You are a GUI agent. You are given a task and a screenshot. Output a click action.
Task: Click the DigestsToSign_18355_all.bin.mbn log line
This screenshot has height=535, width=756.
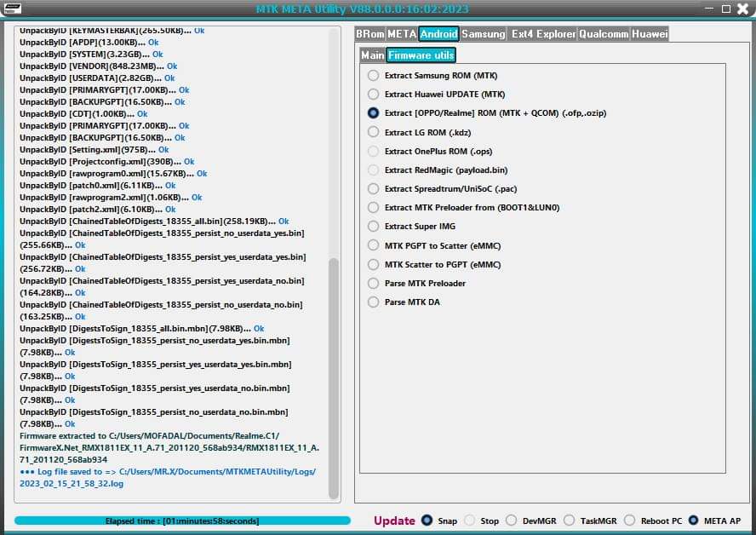click(x=141, y=329)
